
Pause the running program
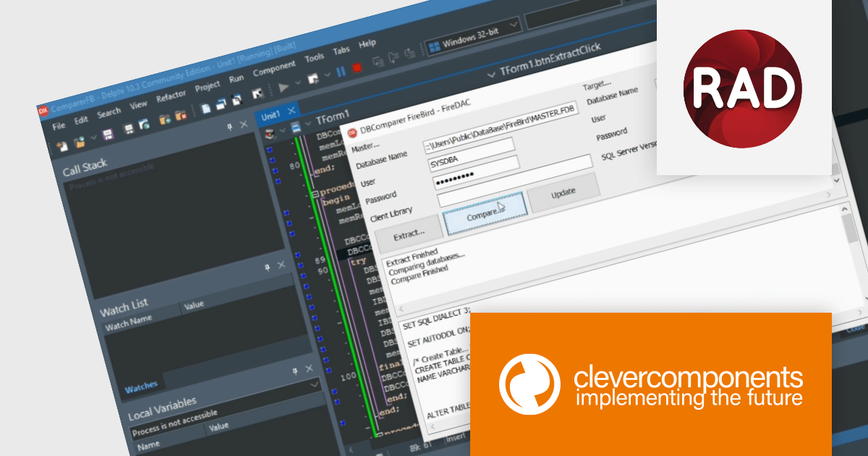tap(340, 70)
